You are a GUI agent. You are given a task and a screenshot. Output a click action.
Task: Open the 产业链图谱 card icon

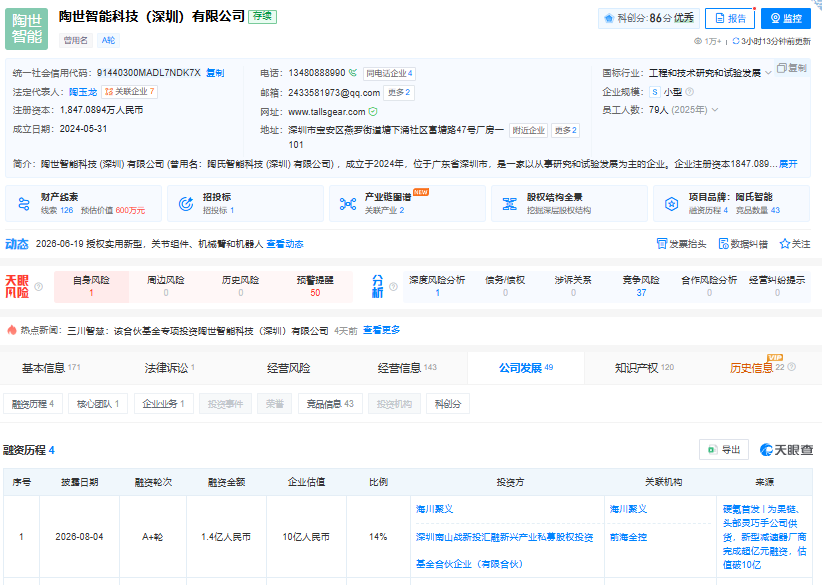pyautogui.click(x=348, y=203)
